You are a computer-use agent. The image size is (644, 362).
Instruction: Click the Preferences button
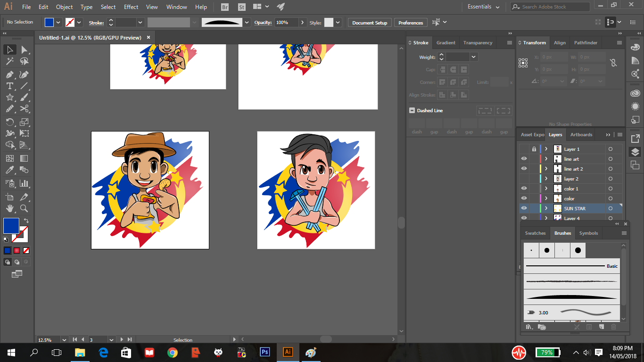coord(411,23)
